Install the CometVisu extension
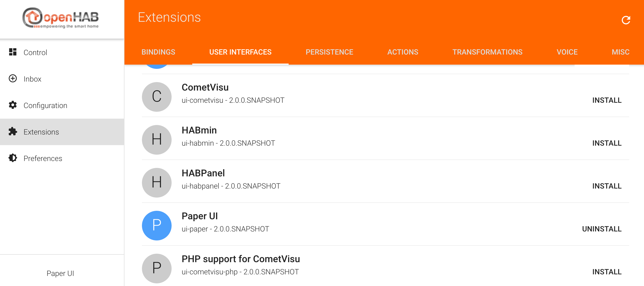The width and height of the screenshot is (644, 286). coord(607,100)
